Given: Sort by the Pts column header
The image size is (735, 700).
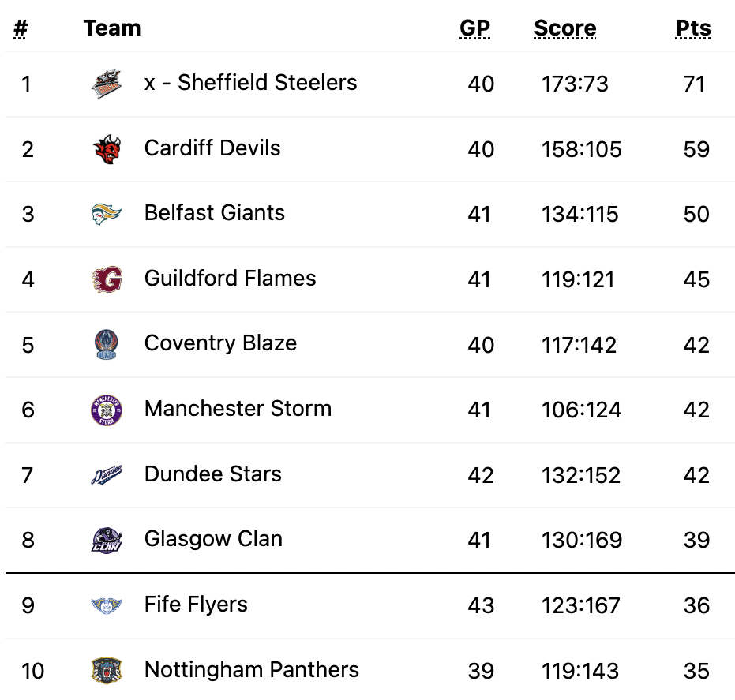Looking at the screenshot, I should 693,28.
